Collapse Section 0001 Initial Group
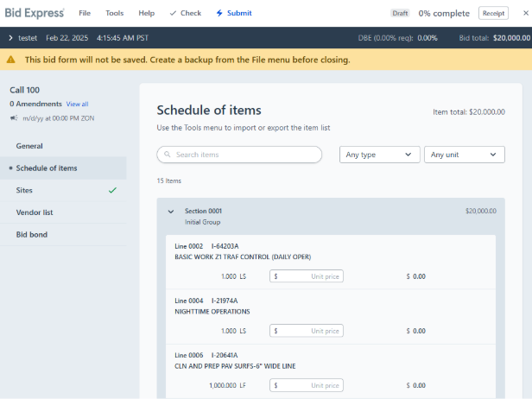The width and height of the screenshot is (532, 399). tap(171, 211)
